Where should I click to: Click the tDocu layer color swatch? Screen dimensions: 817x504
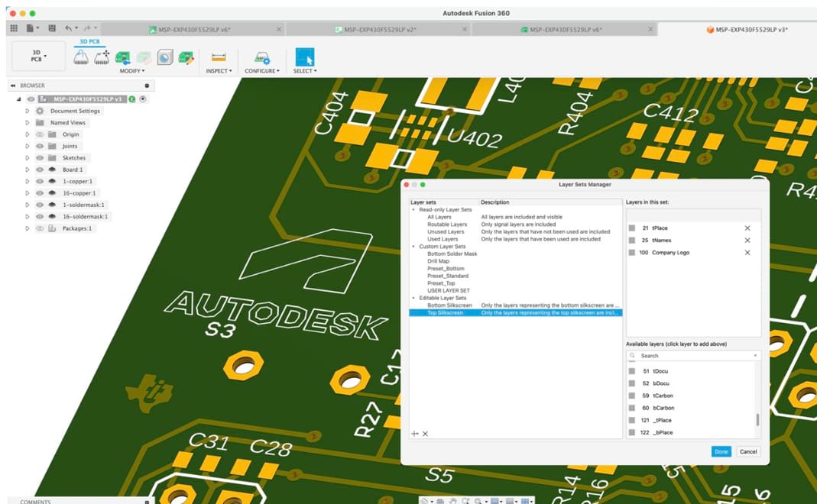point(632,371)
